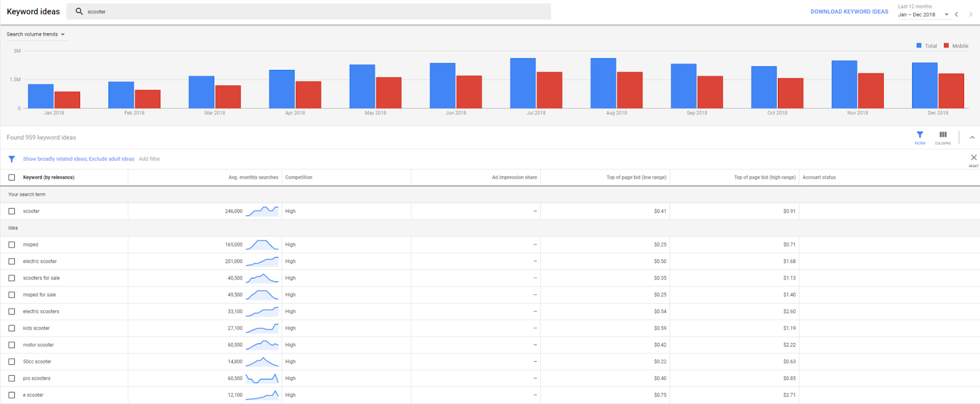Check the scooter search term checkbox
Screen dimensions: 980x404
(12, 211)
